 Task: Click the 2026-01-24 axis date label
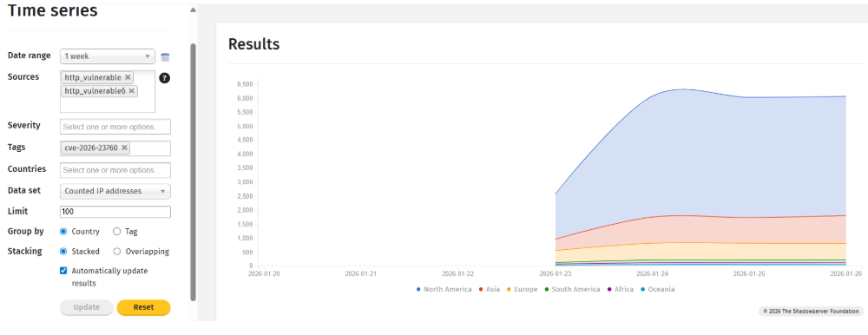coord(652,273)
